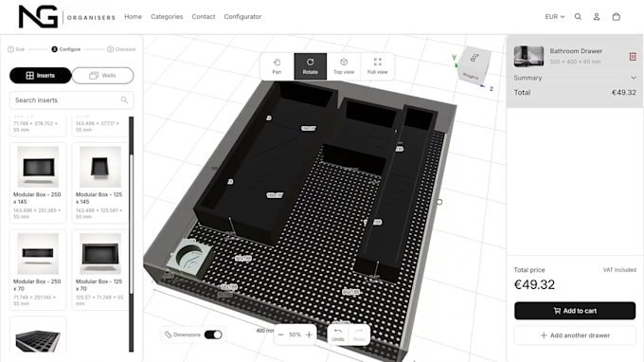644x362 pixels.
Task: Click the round grey insert in the drawer
Action: [191, 257]
